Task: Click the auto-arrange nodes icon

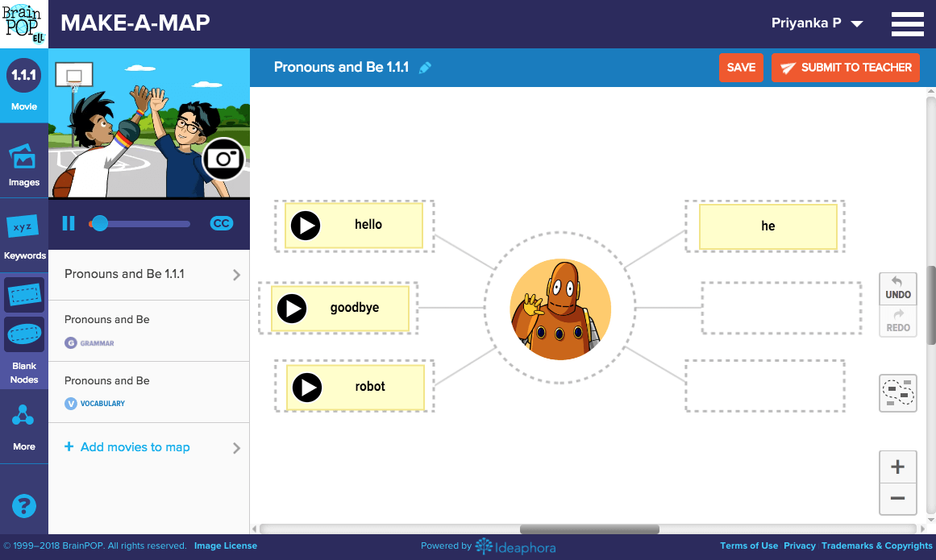Action: click(897, 392)
